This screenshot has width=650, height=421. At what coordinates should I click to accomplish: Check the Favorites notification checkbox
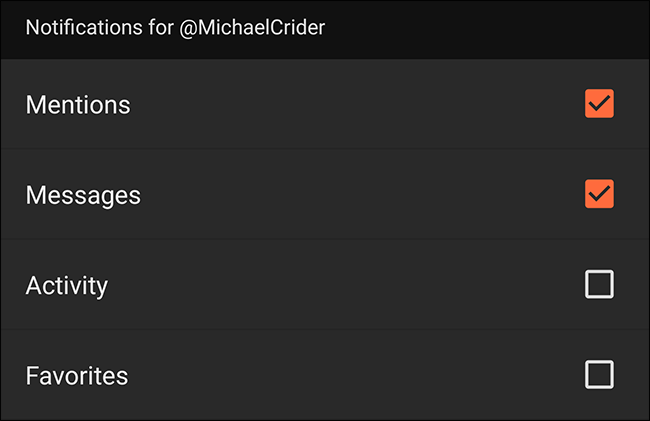[599, 375]
